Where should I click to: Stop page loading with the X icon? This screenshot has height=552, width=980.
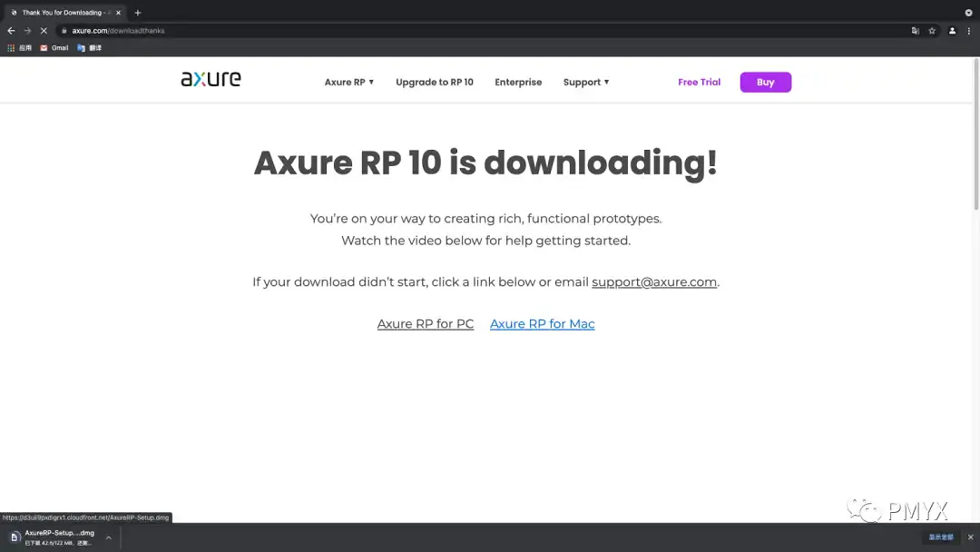coord(44,30)
